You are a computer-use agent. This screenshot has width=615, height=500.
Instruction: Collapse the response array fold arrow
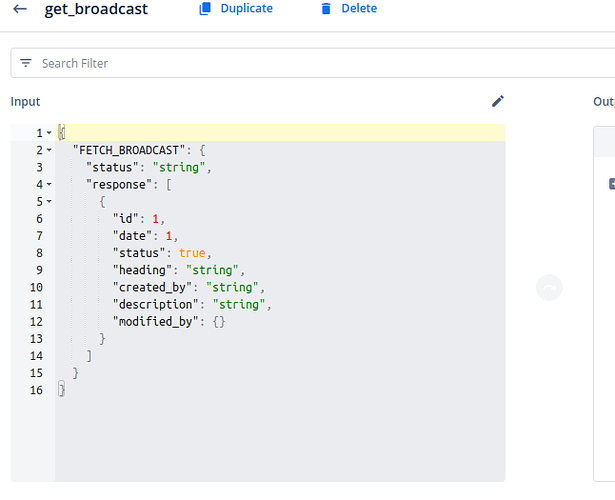click(x=49, y=184)
